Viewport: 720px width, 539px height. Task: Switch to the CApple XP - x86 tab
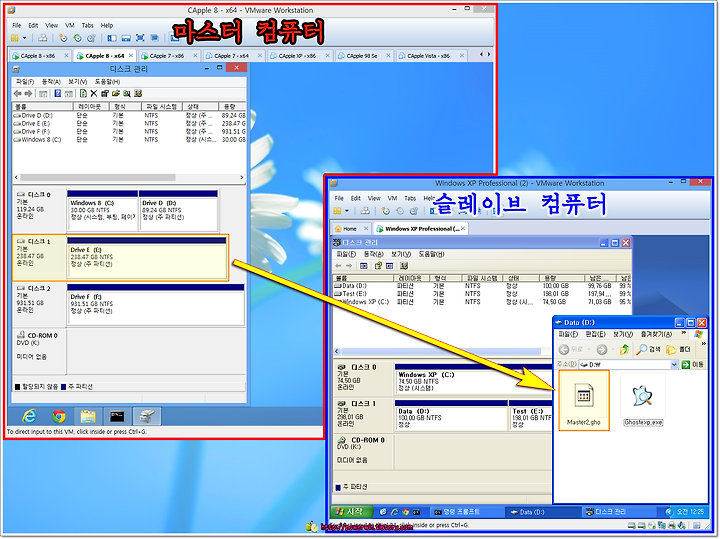click(298, 56)
